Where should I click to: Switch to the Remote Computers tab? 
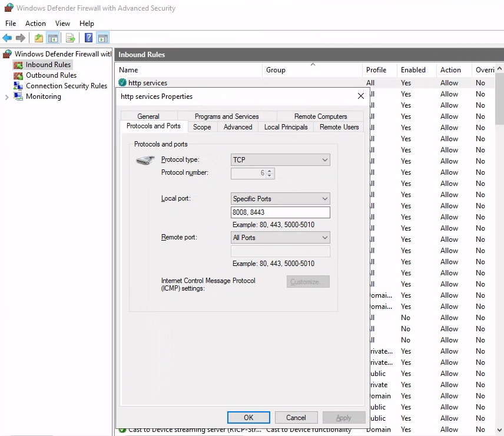[x=320, y=117]
